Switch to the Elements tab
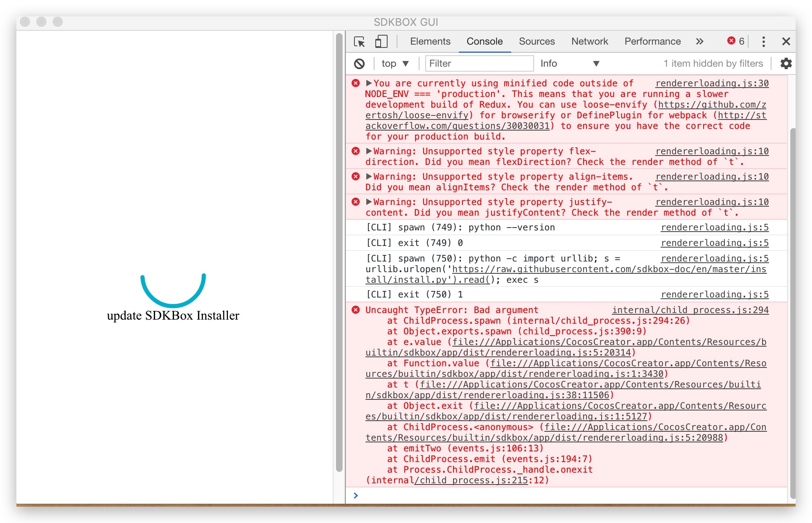Viewport: 812px width, 523px height. click(x=430, y=41)
